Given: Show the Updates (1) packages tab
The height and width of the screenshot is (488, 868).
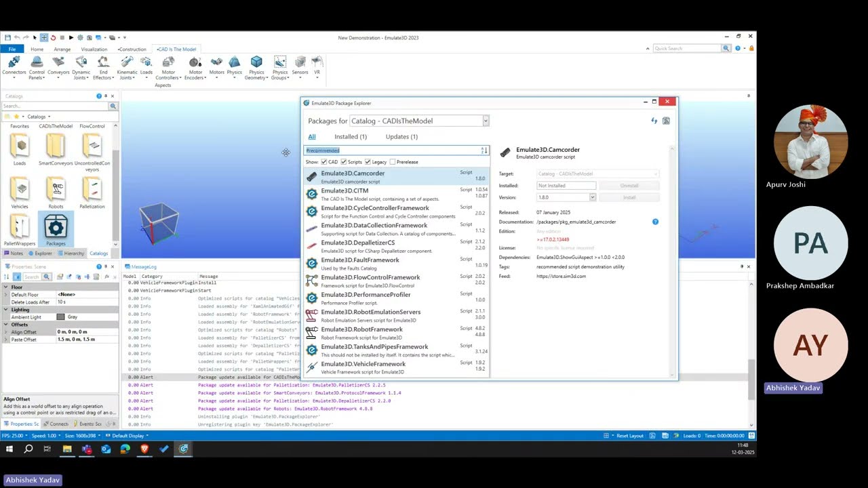Looking at the screenshot, I should pos(401,137).
